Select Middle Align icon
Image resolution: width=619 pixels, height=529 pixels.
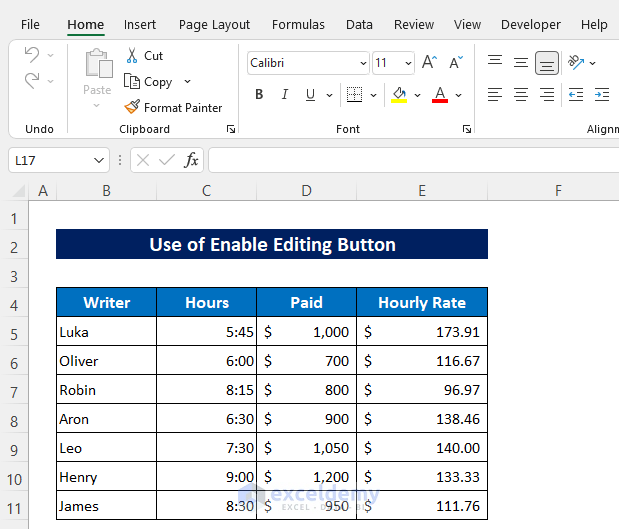(521, 62)
